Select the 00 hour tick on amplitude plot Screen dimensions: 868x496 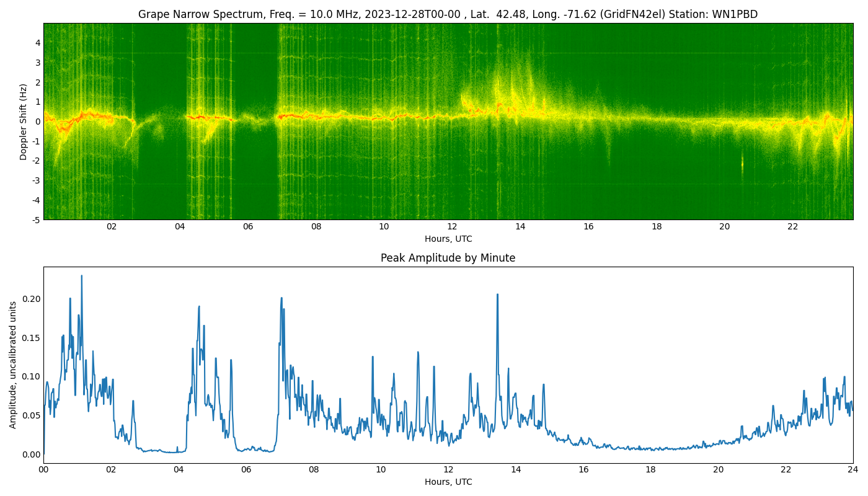(x=43, y=469)
